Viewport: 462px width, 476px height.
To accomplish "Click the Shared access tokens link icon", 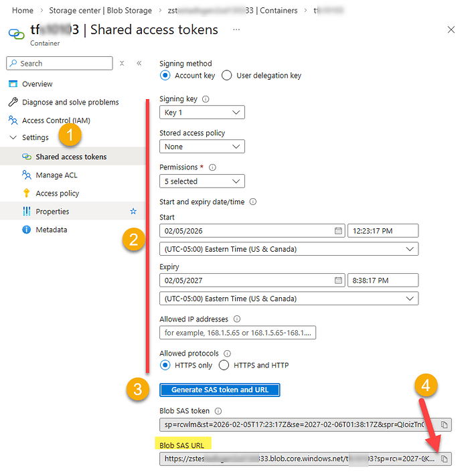I will [27, 157].
